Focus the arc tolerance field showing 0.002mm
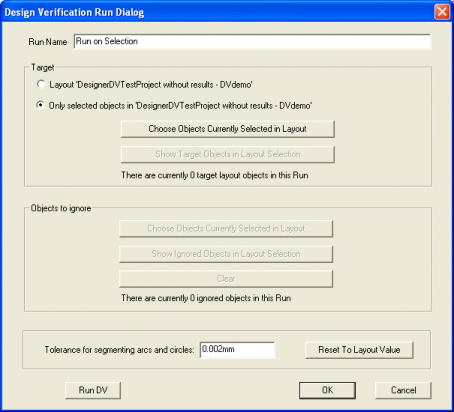The image size is (454, 412). 237,350
